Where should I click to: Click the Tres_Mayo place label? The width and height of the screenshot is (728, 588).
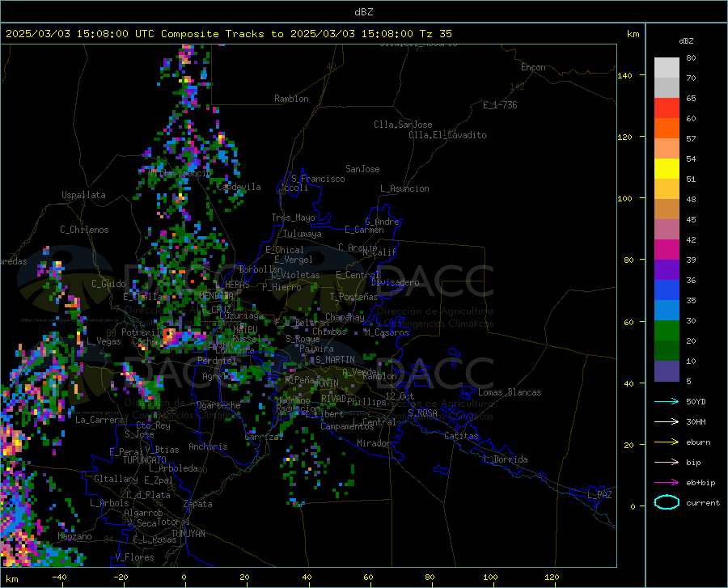pyautogui.click(x=293, y=218)
